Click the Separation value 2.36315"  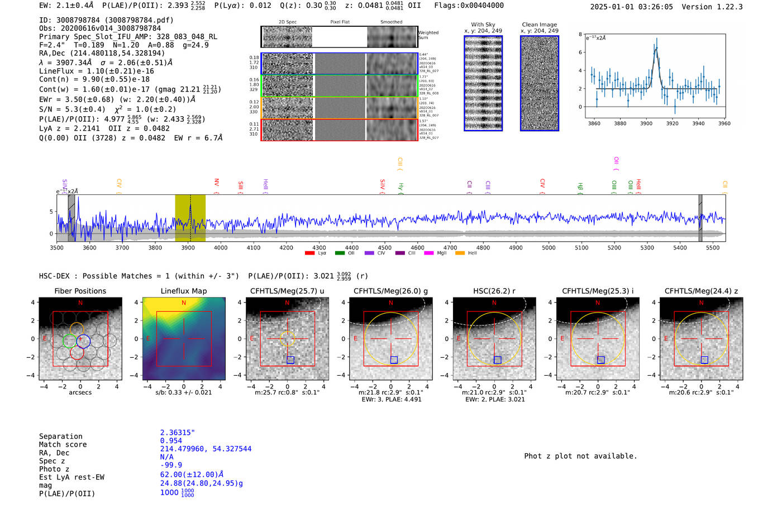point(178,433)
